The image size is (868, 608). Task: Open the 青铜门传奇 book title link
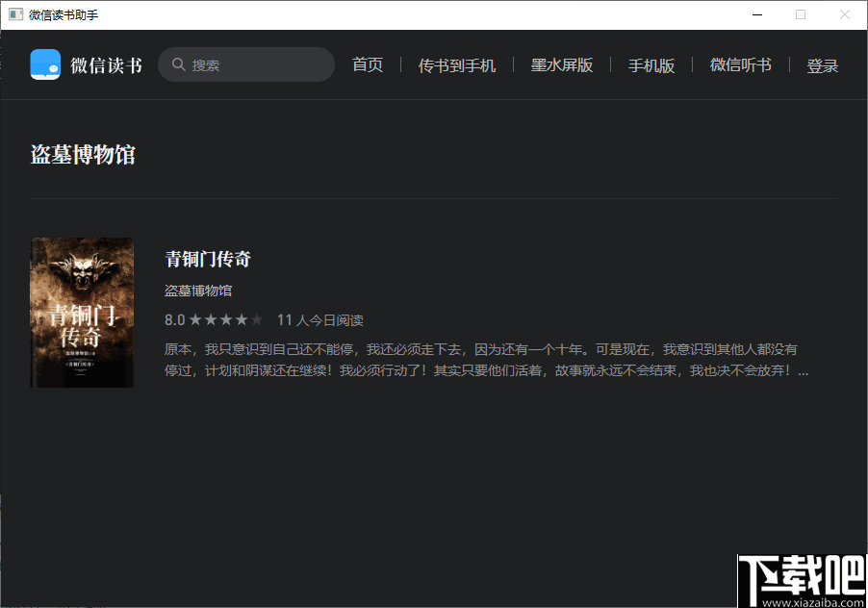[x=207, y=259]
